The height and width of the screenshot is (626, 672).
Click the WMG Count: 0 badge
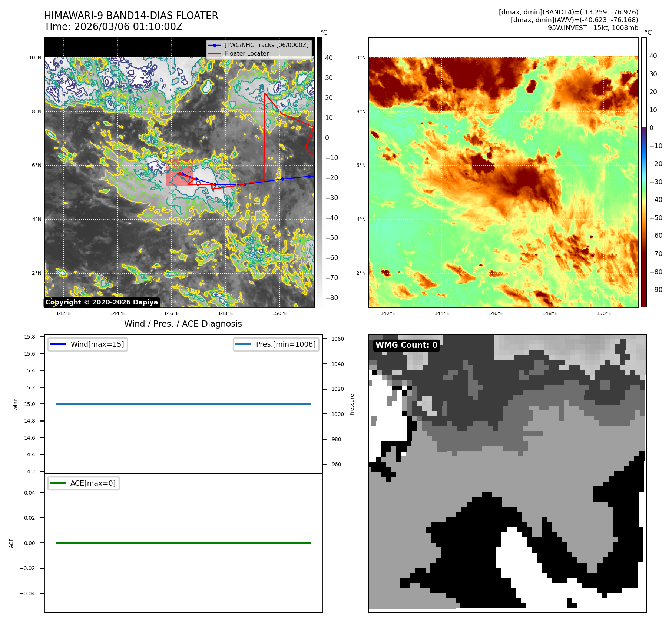(406, 345)
